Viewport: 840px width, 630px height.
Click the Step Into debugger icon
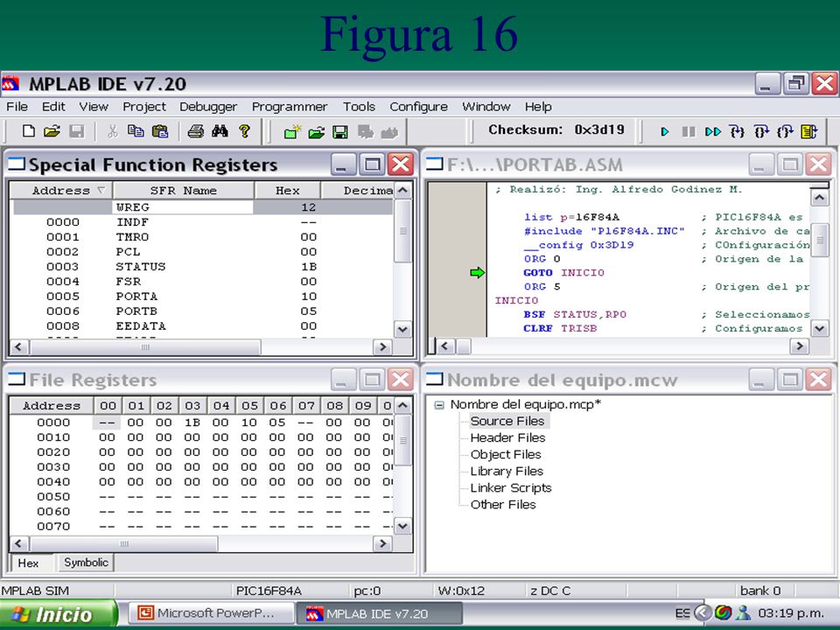pyautogui.click(x=737, y=132)
